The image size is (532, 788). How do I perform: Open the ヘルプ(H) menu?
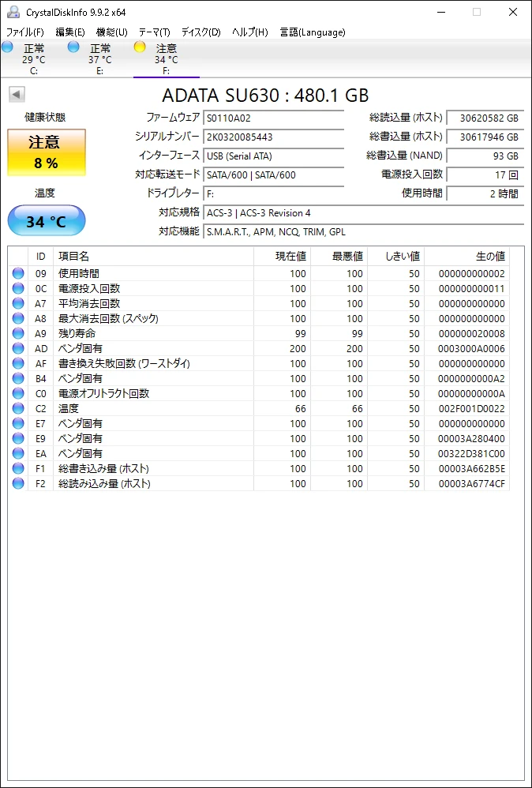point(249,32)
